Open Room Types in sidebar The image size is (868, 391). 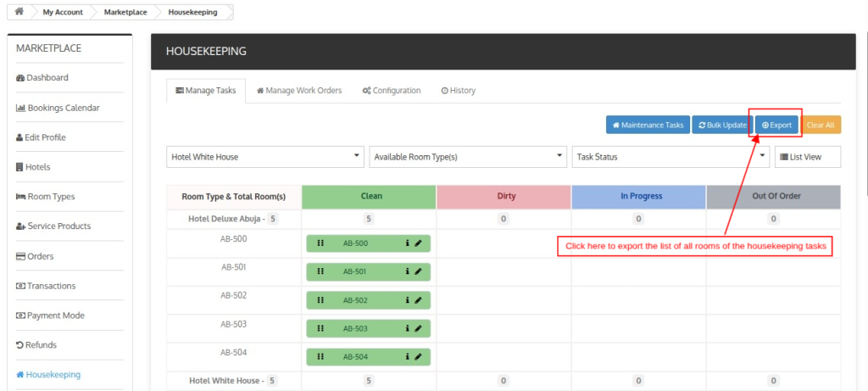coord(46,197)
